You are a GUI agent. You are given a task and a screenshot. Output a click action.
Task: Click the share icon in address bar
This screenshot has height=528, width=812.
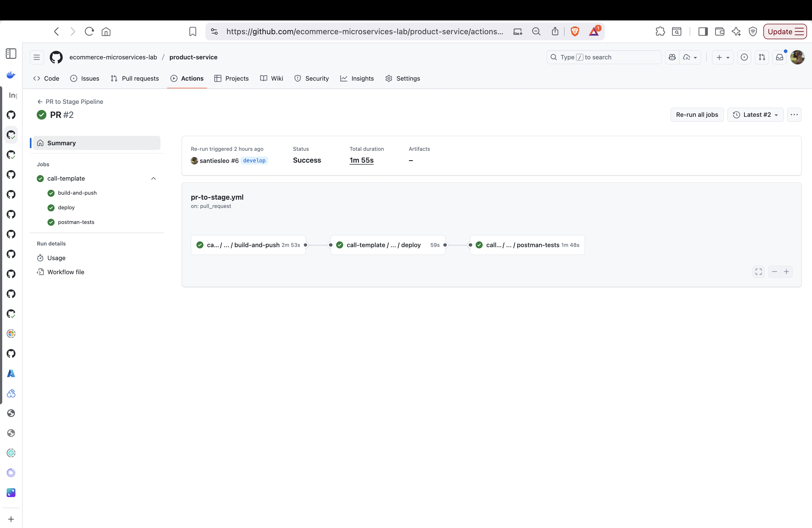click(555, 31)
